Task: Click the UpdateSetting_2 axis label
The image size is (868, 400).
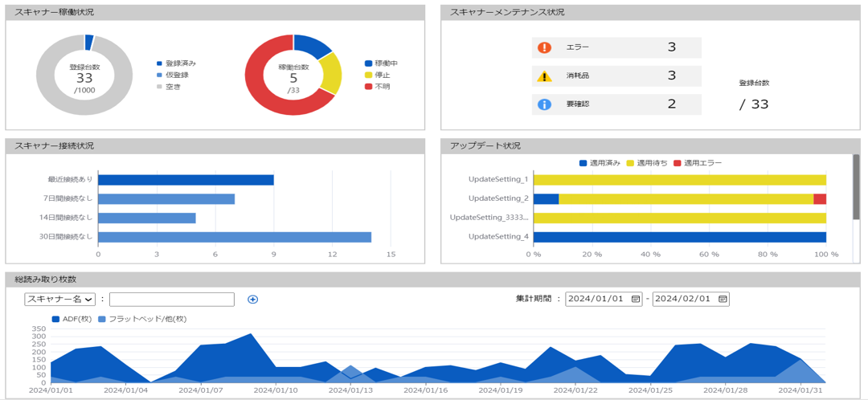Action: click(498, 198)
